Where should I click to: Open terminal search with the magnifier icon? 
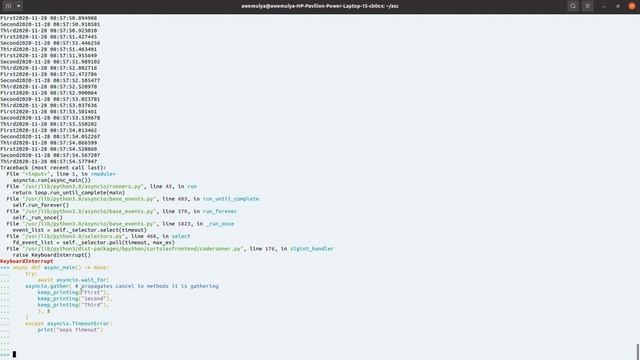pyautogui.click(x=573, y=6)
